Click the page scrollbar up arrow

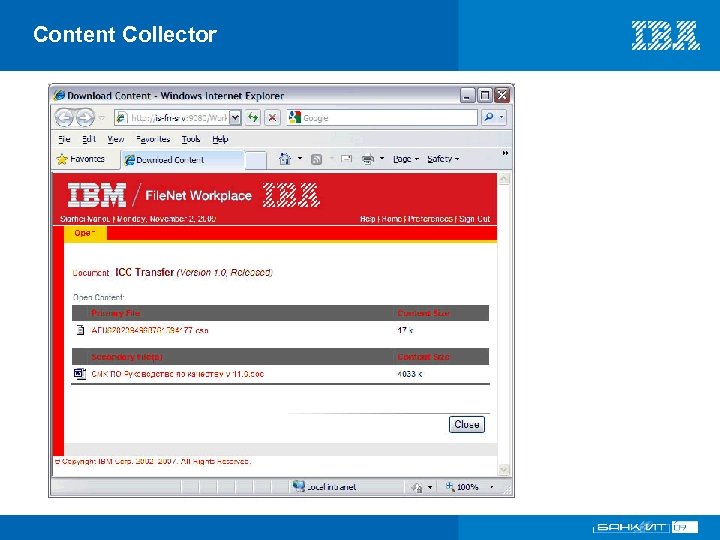pos(504,179)
